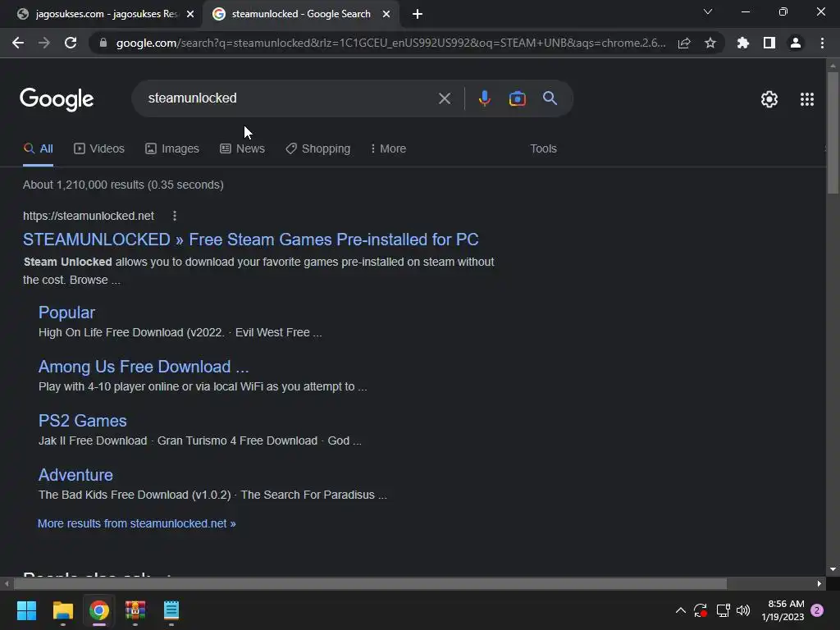840x630 pixels.
Task: Switch to News results
Action: [242, 148]
